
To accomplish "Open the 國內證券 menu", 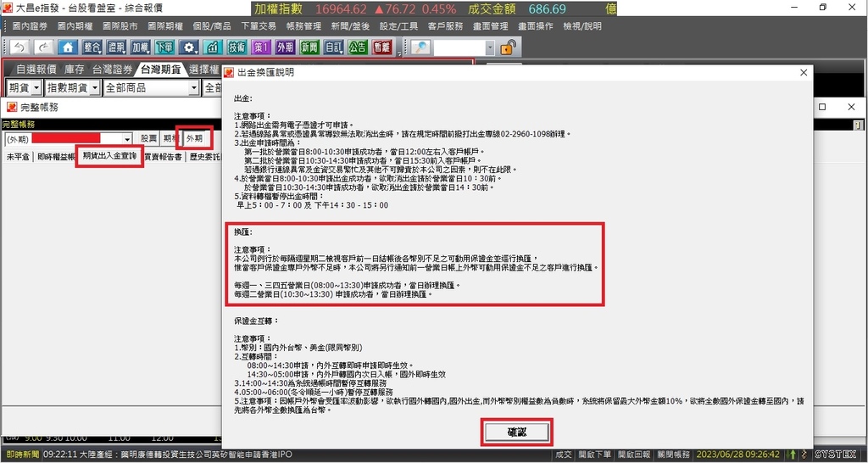I will click(30, 26).
